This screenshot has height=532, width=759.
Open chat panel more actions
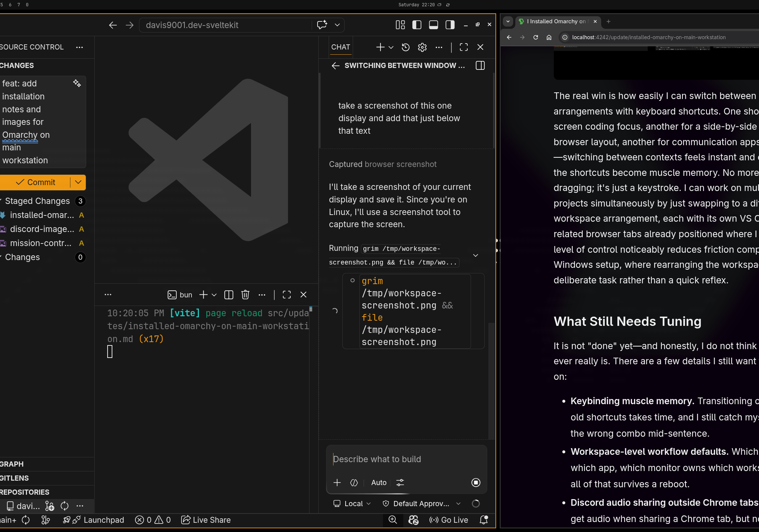click(x=439, y=47)
